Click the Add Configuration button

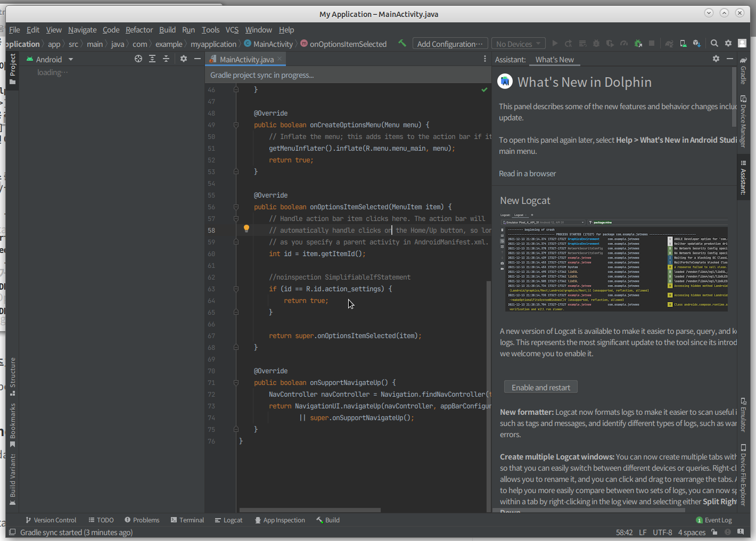[x=450, y=44]
